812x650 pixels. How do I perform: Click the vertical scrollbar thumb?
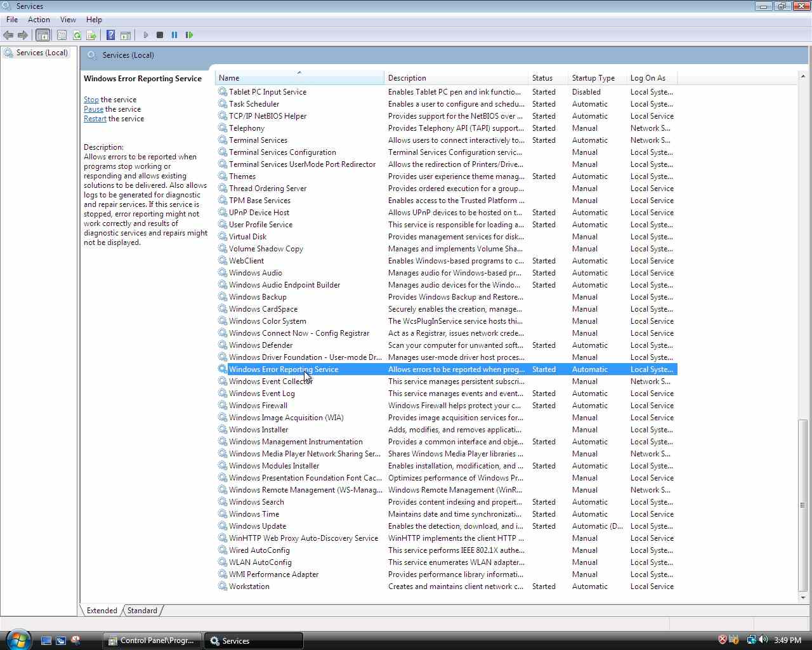click(x=803, y=505)
